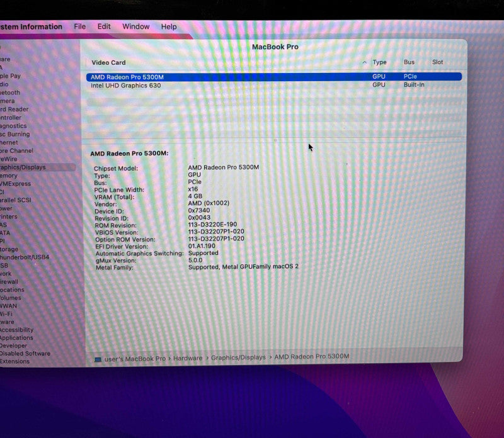Select Disabled Software in the sidebar
This screenshot has height=438, width=504.
25,354
